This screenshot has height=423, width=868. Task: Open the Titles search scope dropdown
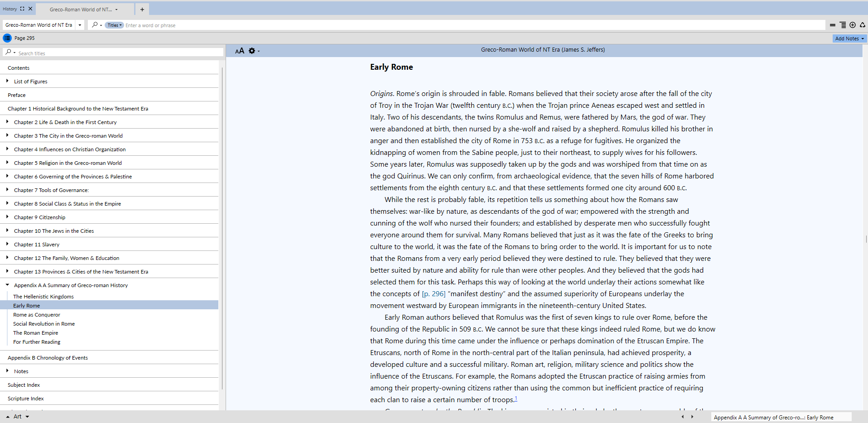tap(115, 25)
